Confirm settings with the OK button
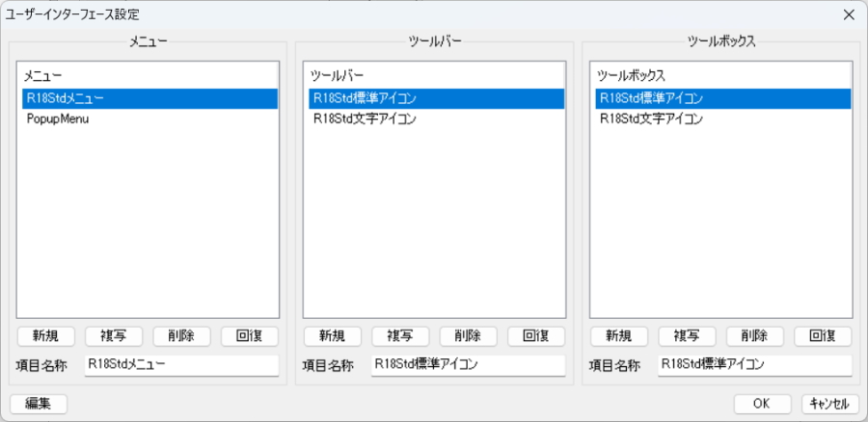The image size is (868, 422). click(x=762, y=404)
